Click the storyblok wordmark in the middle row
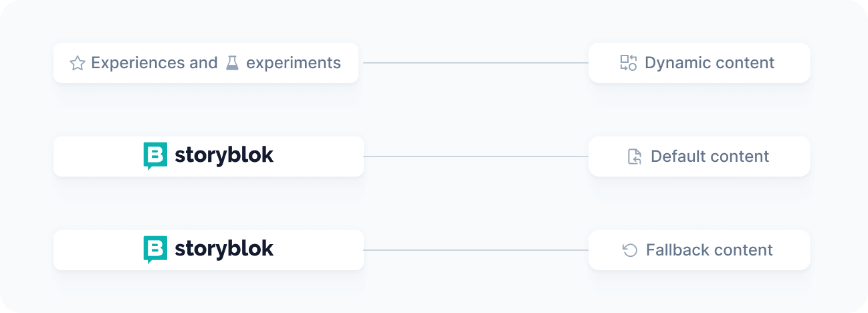The image size is (868, 313). (224, 155)
